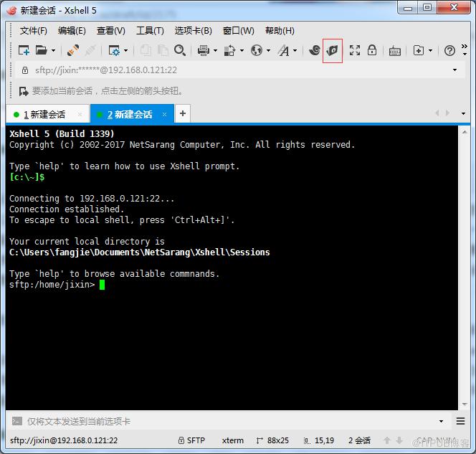Open the compose bar hamburger menu

(460, 421)
